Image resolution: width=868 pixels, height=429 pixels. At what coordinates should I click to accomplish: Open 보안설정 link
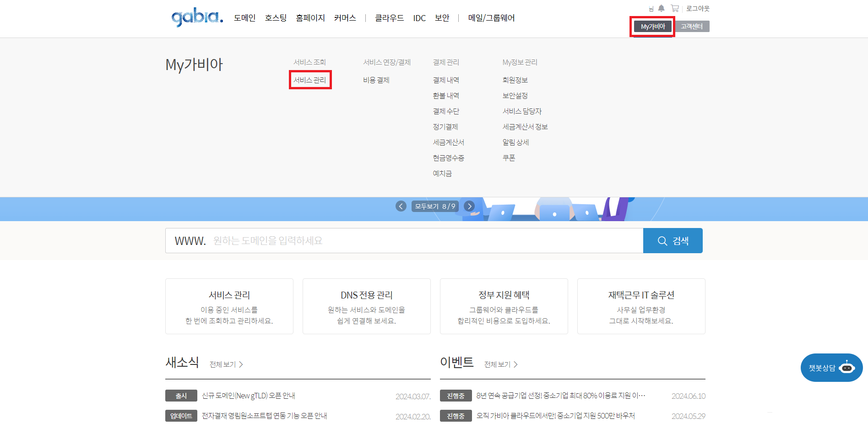(515, 96)
